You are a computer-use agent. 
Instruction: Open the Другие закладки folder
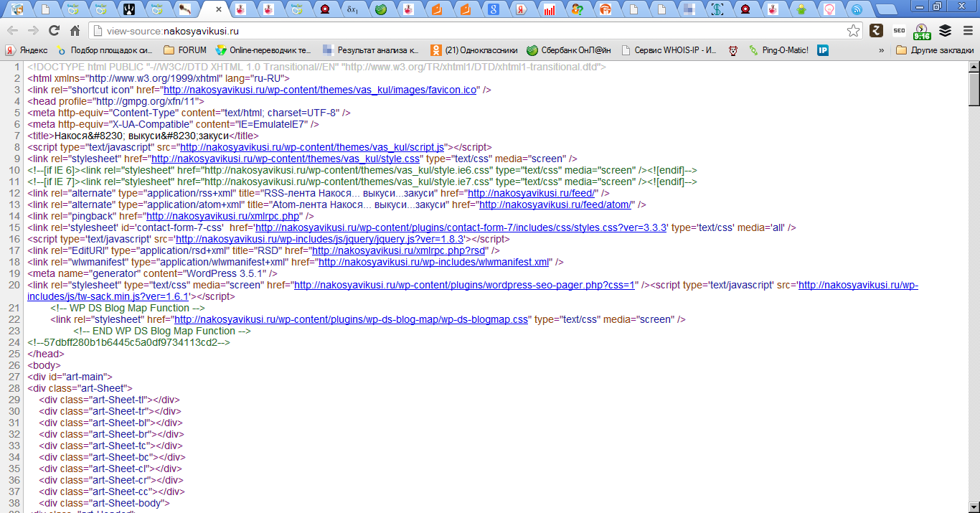pyautogui.click(x=936, y=50)
